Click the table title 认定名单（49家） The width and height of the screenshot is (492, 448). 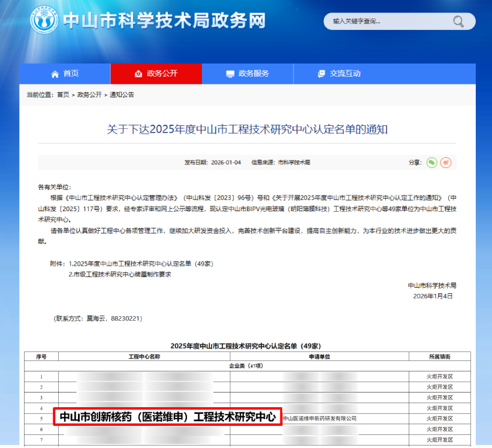pos(246,346)
